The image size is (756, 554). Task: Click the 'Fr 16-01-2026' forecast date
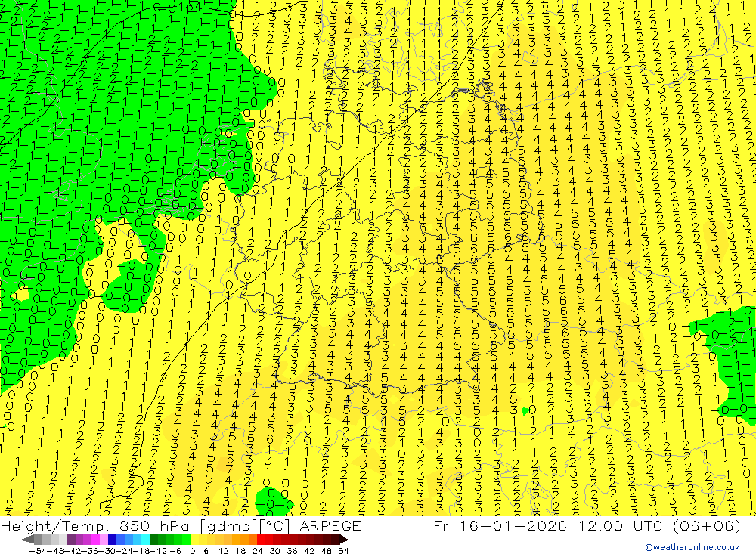click(500, 525)
